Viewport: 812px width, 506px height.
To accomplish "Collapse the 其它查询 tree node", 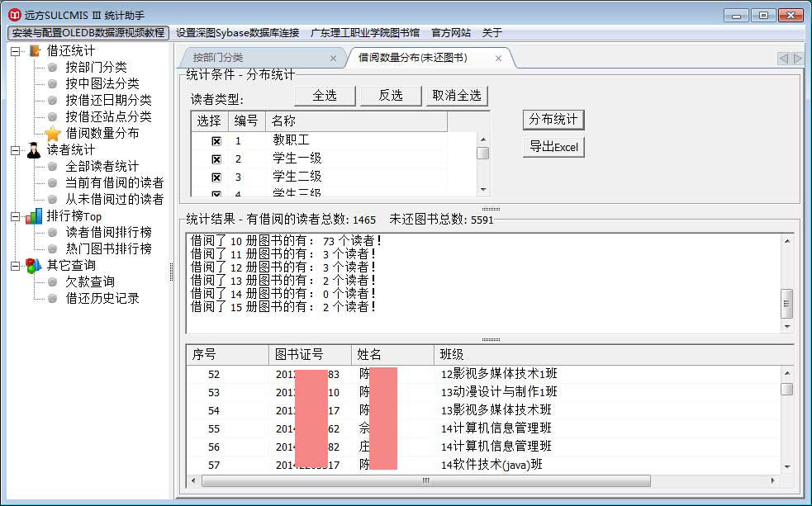I will coord(16,266).
